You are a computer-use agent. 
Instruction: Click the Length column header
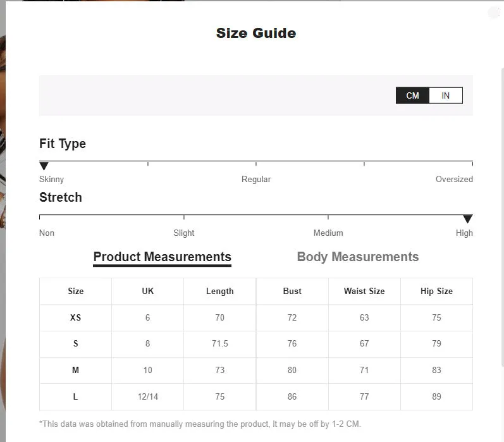pos(220,292)
